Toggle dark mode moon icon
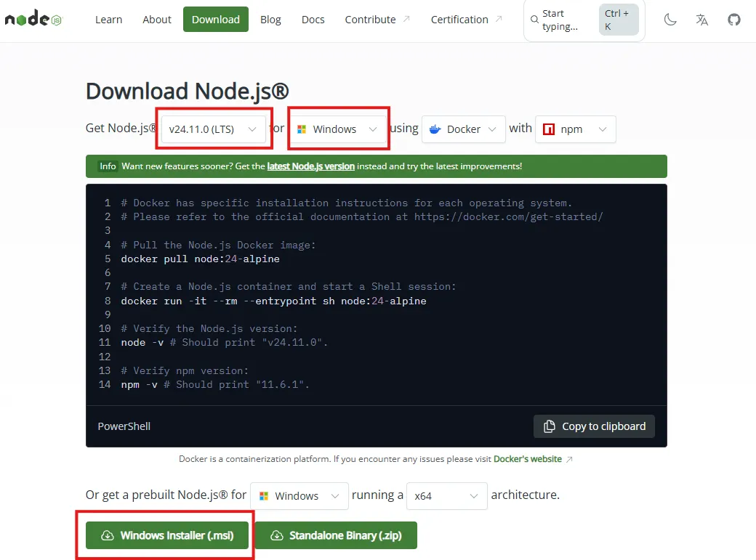 (670, 20)
